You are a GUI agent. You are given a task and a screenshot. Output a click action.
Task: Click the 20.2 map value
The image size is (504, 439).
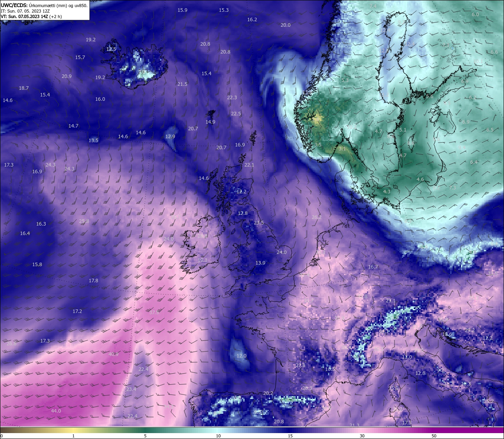pyautogui.click(x=268, y=393)
